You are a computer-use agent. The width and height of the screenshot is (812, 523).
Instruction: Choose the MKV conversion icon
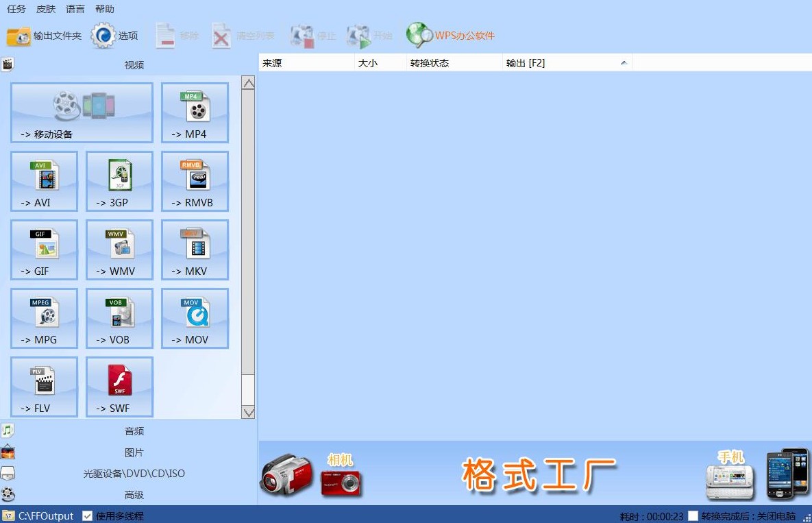[x=195, y=250]
